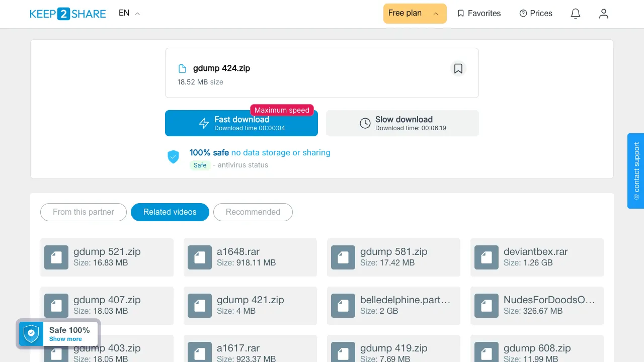Bookmark gdump 424.zip to favorites
Viewport: 644px width, 362px height.
click(458, 69)
